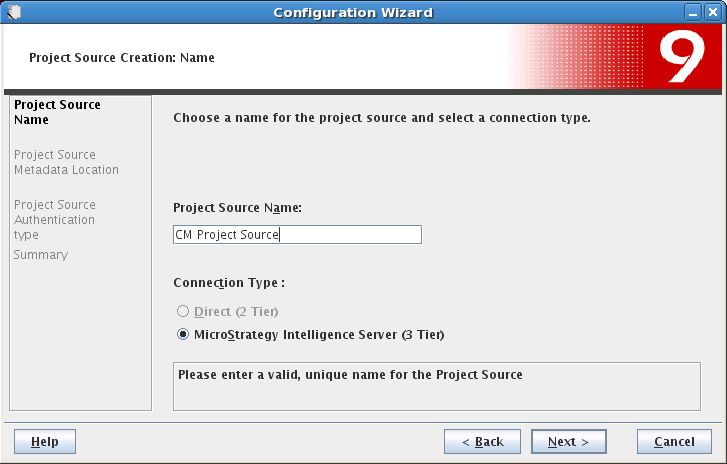Viewport: 727px width, 464px height.
Task: Select the Direct (2 Tier) radio button
Action: point(183,311)
